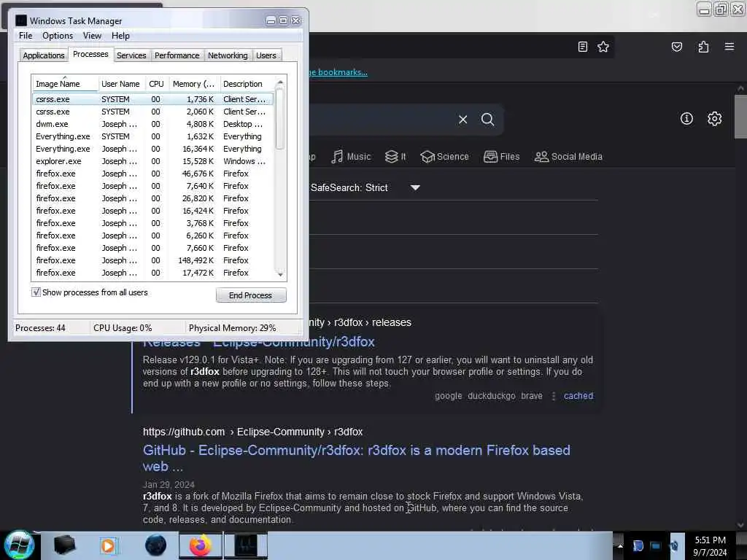The height and width of the screenshot is (560, 747).
Task: Open Help menu in Task Manager
Action: coord(120,36)
